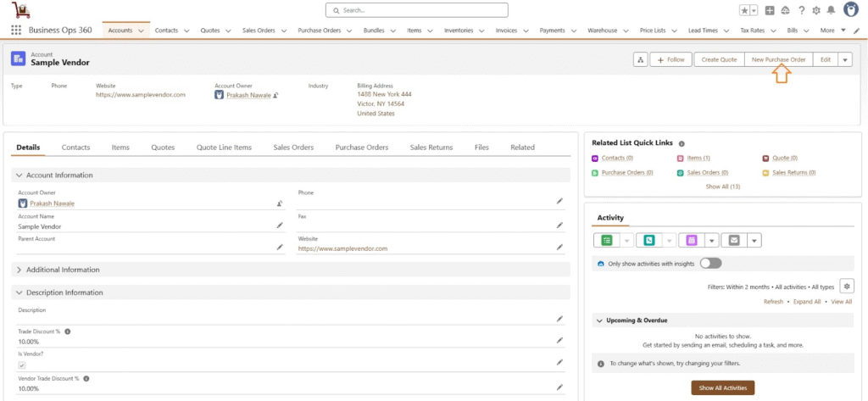868x401 pixels.
Task: Collapse the Upcoming & Overdue section
Action: pos(600,320)
